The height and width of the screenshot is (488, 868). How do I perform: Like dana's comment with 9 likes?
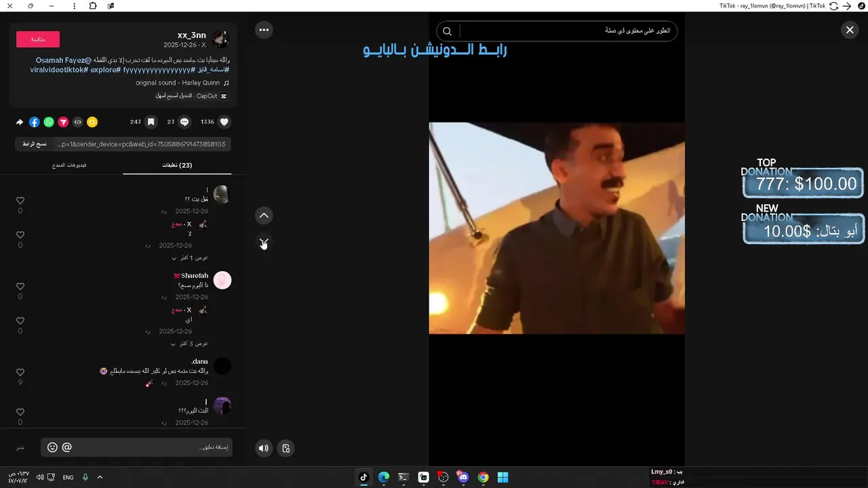[20, 373]
